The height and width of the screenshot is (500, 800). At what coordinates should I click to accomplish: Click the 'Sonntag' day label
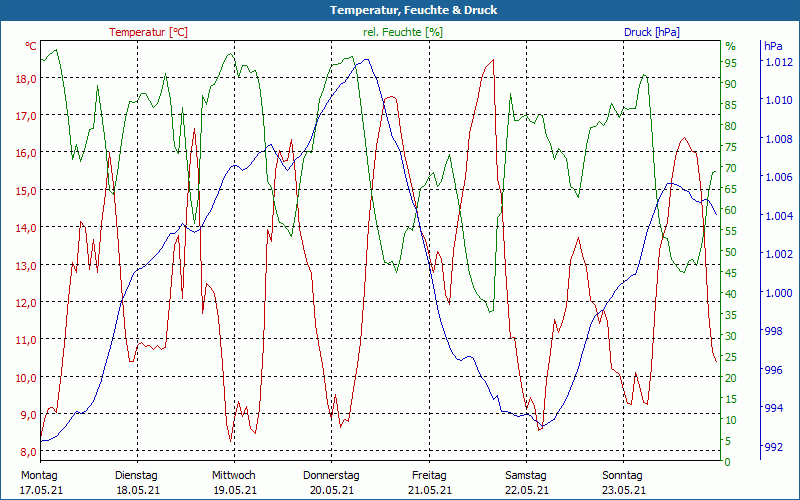point(622,476)
